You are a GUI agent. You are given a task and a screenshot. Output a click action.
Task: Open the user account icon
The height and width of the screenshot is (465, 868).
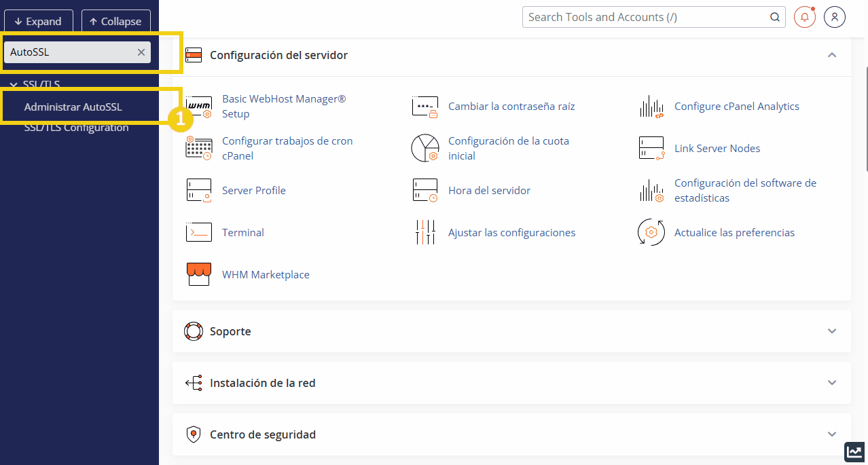[835, 17]
